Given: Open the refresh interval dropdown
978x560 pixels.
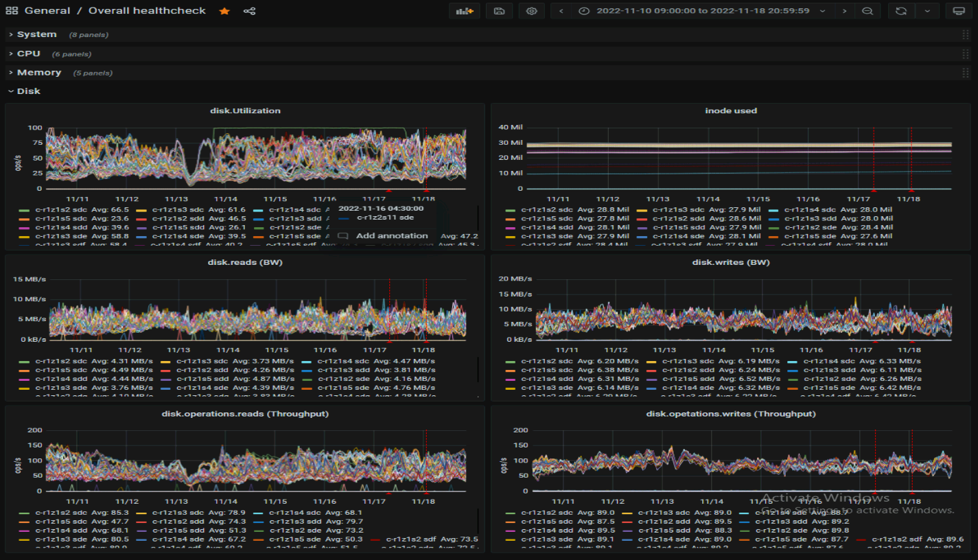Looking at the screenshot, I should [x=927, y=11].
